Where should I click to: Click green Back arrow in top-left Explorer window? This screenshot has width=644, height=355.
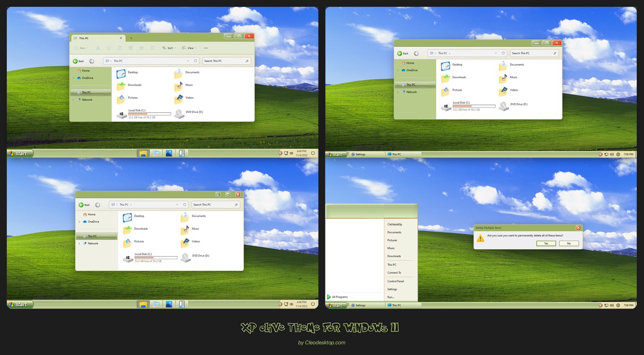(75, 61)
